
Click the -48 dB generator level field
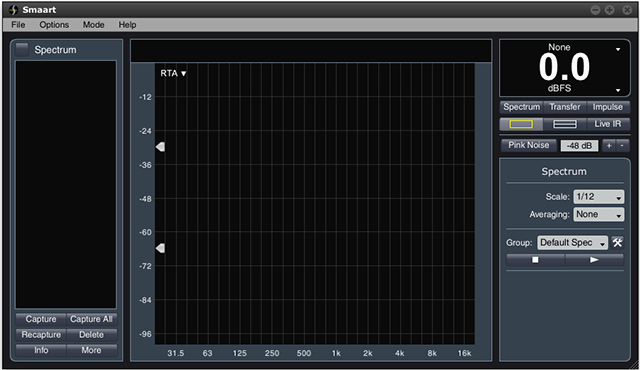[x=579, y=146]
